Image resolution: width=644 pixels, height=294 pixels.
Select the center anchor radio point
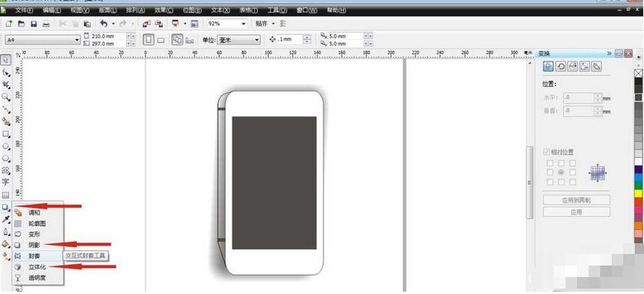coord(561,172)
